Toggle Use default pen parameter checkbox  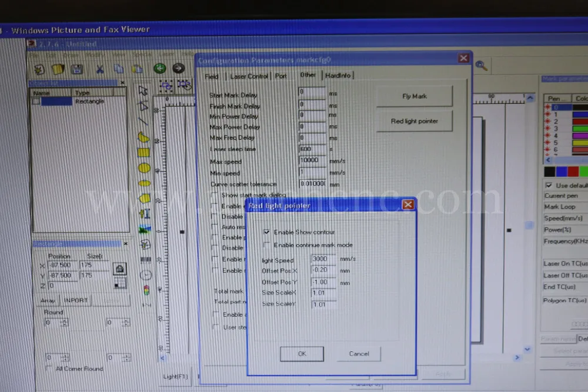[549, 186]
